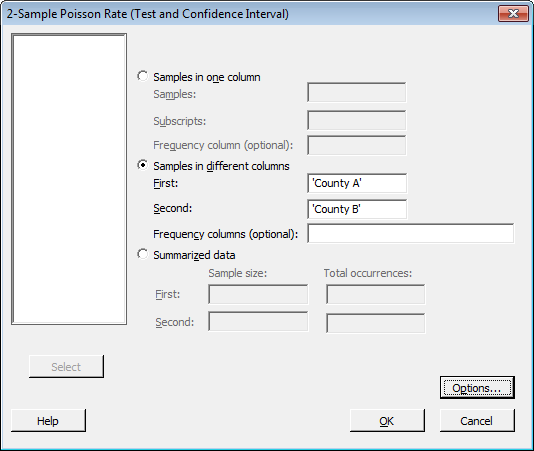Screen dimensions: 534x451
Task: Click the Second field containing 'County B'
Action: point(357,209)
